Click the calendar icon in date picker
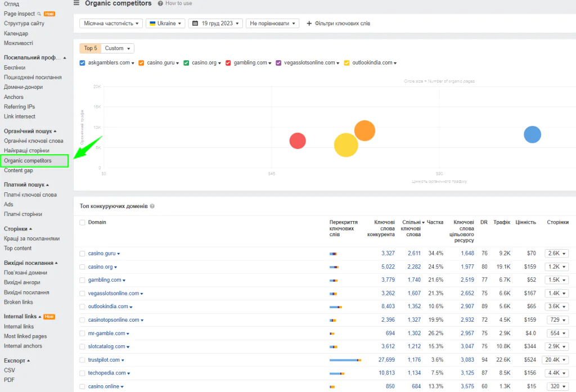 click(195, 23)
